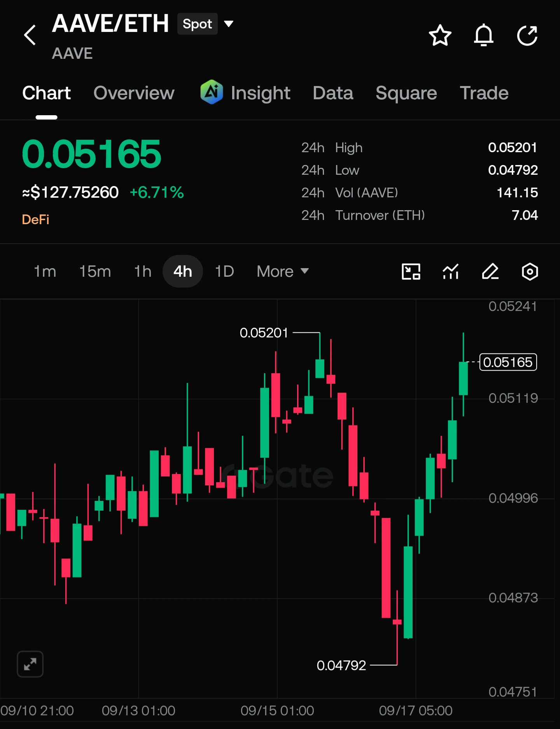Open chart settings hexagon icon

coord(530,271)
